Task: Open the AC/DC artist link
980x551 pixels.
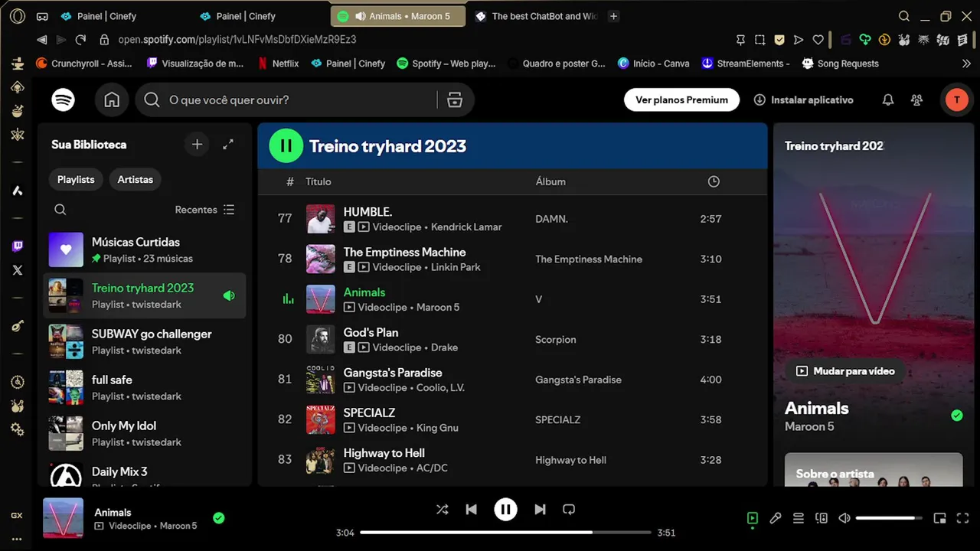Action: [432, 468]
